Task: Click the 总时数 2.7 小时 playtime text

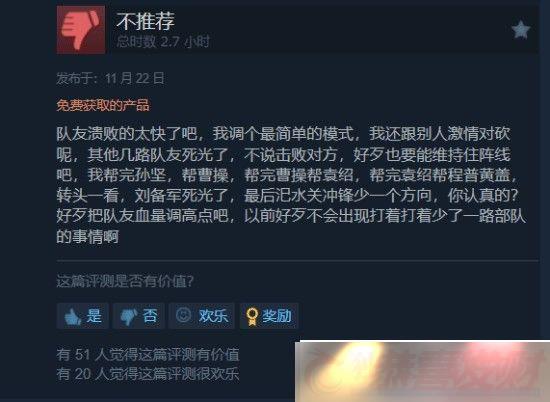Action: 163,42
